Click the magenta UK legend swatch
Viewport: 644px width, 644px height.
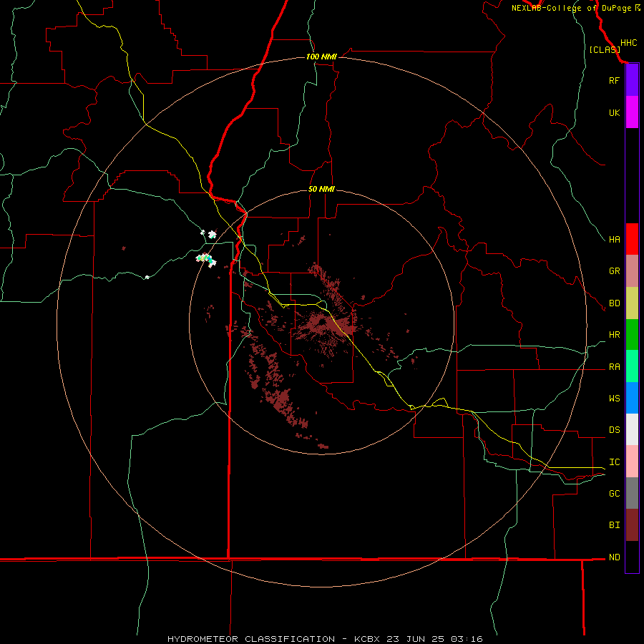pos(632,112)
